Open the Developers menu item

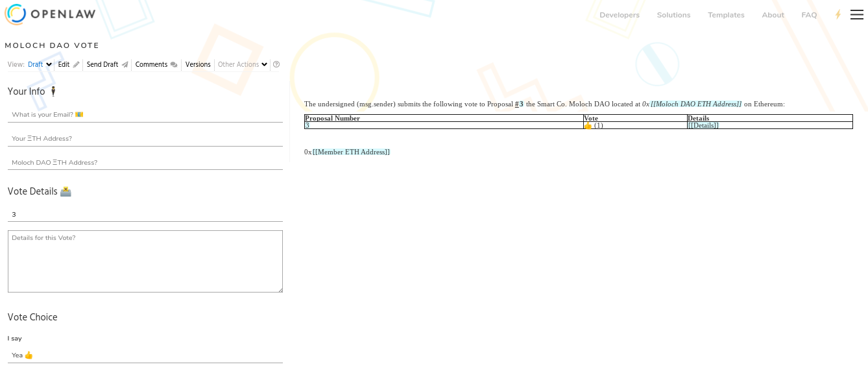(x=619, y=15)
